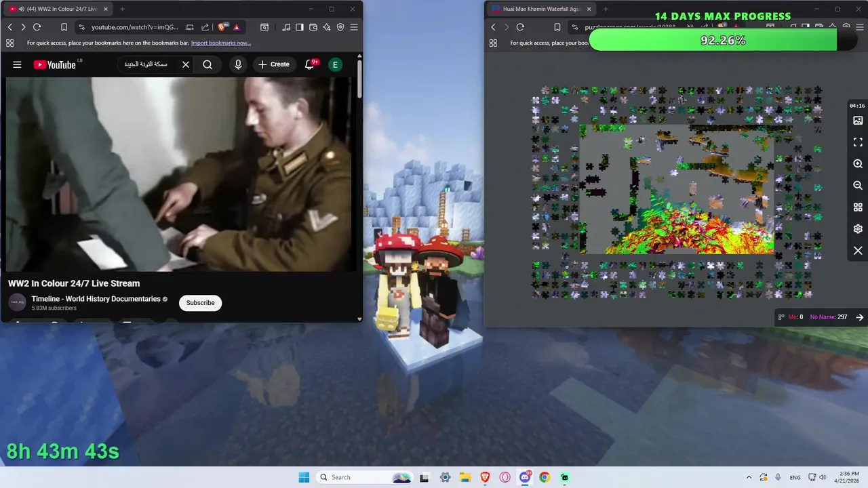Click the taskbar Search box
The width and height of the screenshot is (868, 488).
pos(366,477)
